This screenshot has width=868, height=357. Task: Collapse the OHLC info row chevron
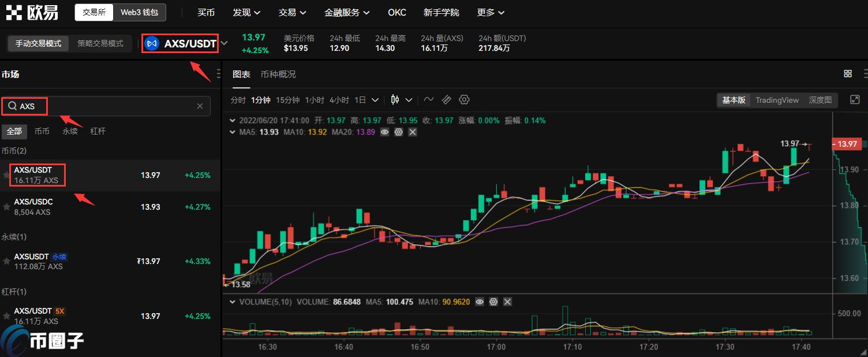[x=233, y=121]
